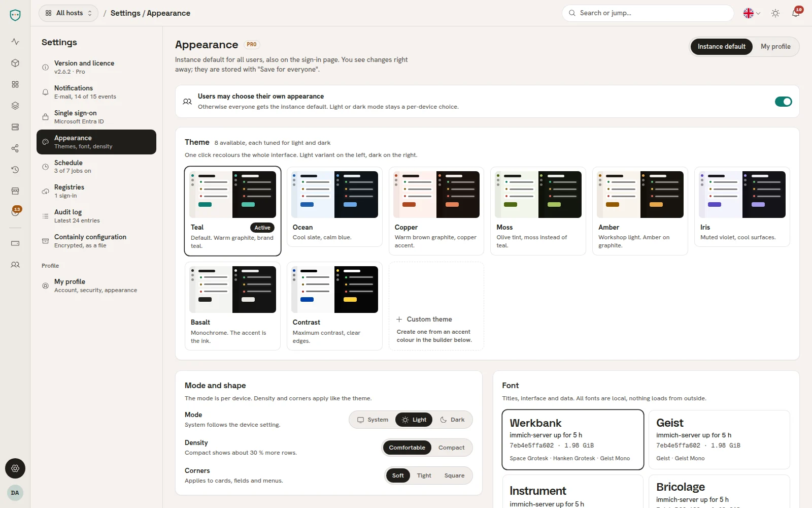Open the activity pulse icon in sidebar
812x508 pixels.
[15, 42]
